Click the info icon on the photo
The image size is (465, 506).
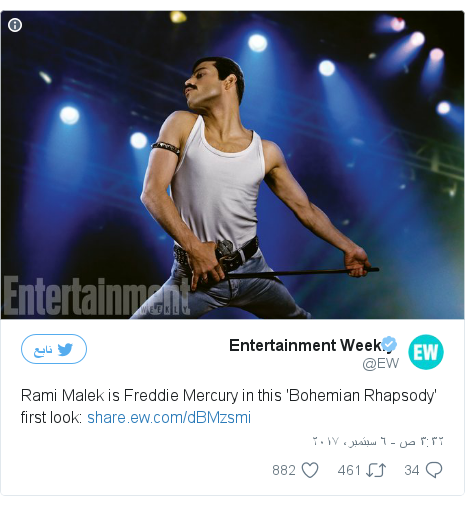(x=15, y=25)
